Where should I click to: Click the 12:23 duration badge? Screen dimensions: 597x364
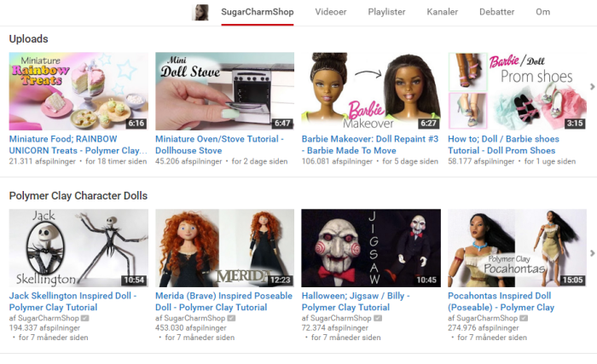pyautogui.click(x=281, y=280)
